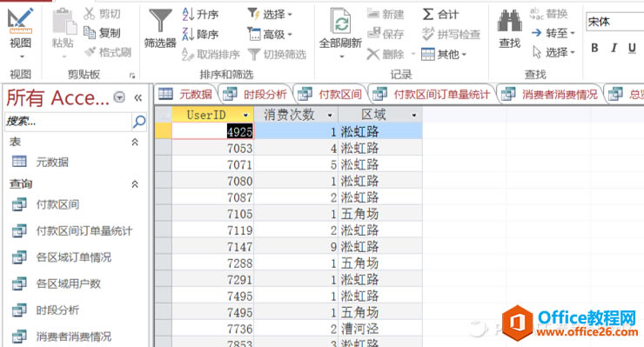Open 付款区间订单量统计 query in navigation pane
The height and width of the screenshot is (347, 644).
point(72,230)
